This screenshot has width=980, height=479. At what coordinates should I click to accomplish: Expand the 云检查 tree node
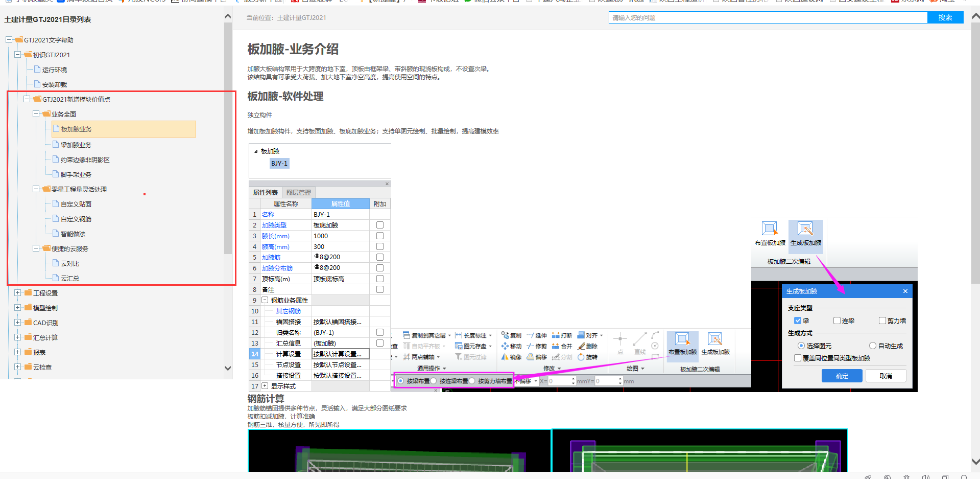coord(17,367)
